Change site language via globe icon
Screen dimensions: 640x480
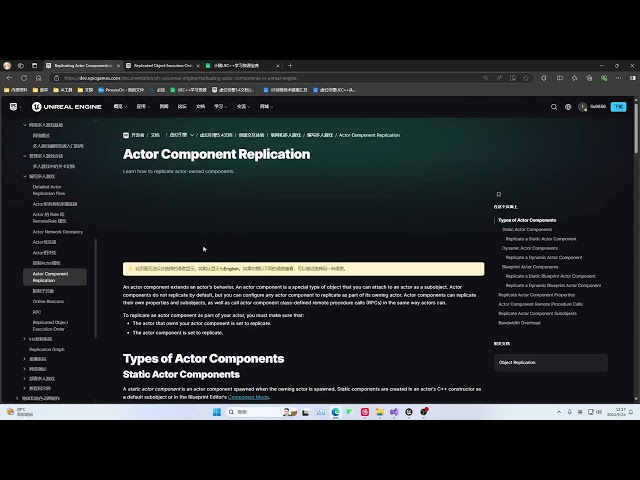[568, 107]
